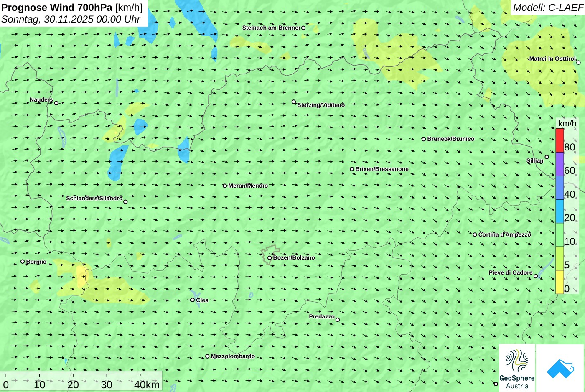The width and height of the screenshot is (585, 392).
Task: Click the GeoSphere Austria logo
Action: click(x=517, y=368)
